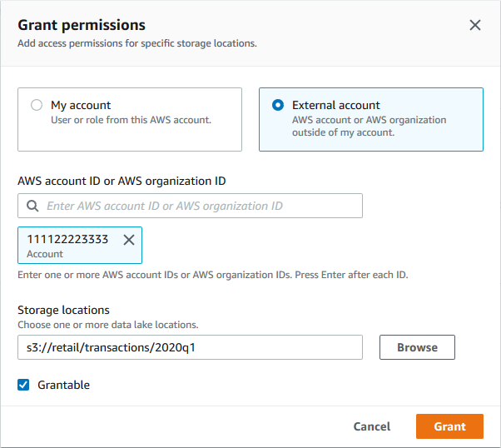Click the search magnifier icon

click(33, 206)
